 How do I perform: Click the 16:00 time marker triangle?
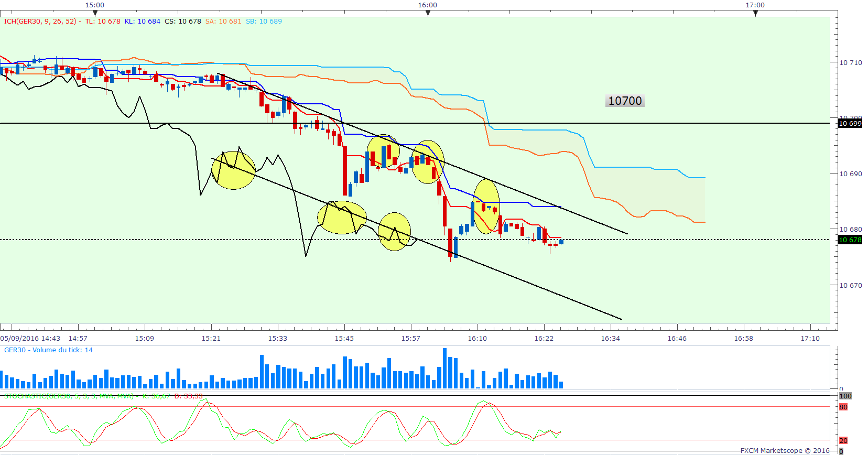(428, 13)
